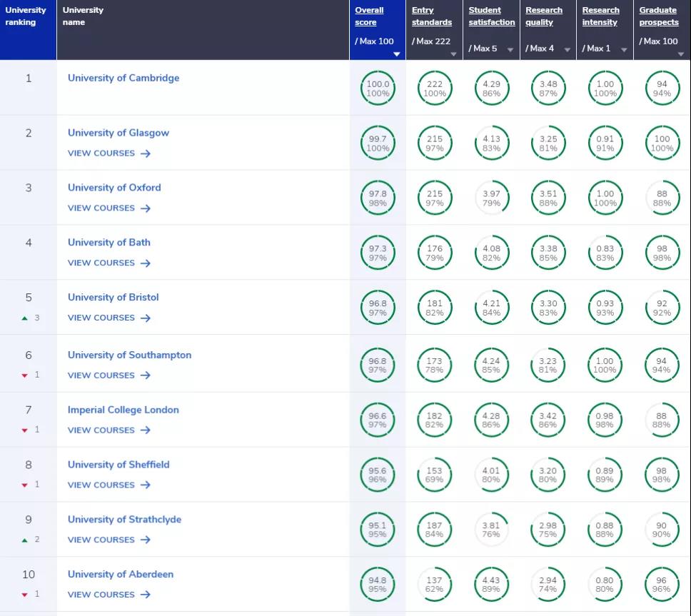The image size is (691, 616).
Task: Click Southampton's red rank-down triangle
Action: [x=25, y=375]
